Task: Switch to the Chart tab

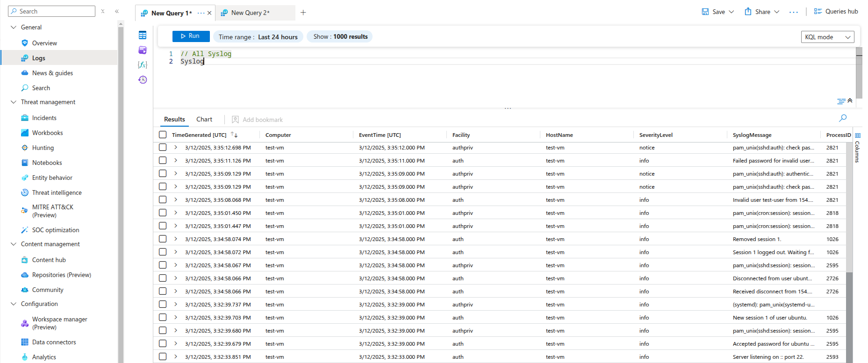Action: [204, 119]
